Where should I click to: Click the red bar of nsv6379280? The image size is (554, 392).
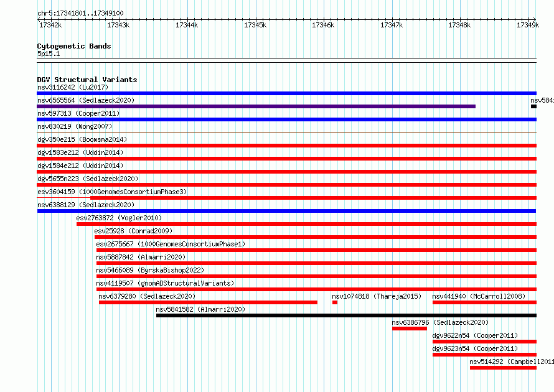(x=208, y=302)
